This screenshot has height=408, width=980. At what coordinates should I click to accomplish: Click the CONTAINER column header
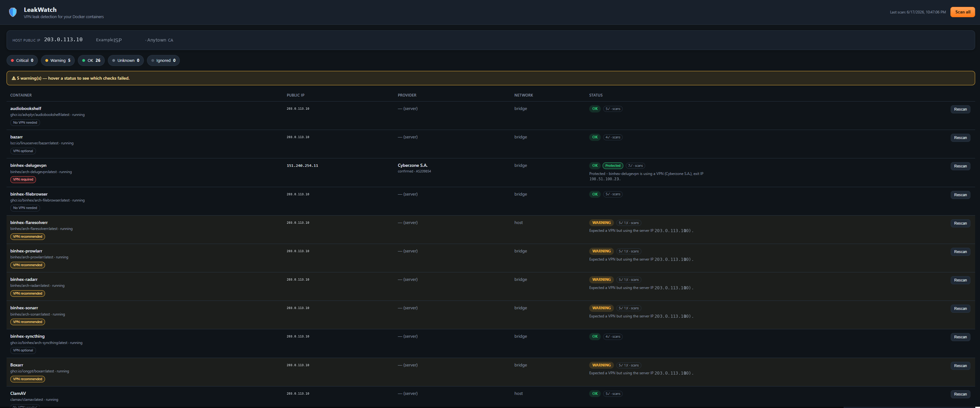pyautogui.click(x=21, y=95)
